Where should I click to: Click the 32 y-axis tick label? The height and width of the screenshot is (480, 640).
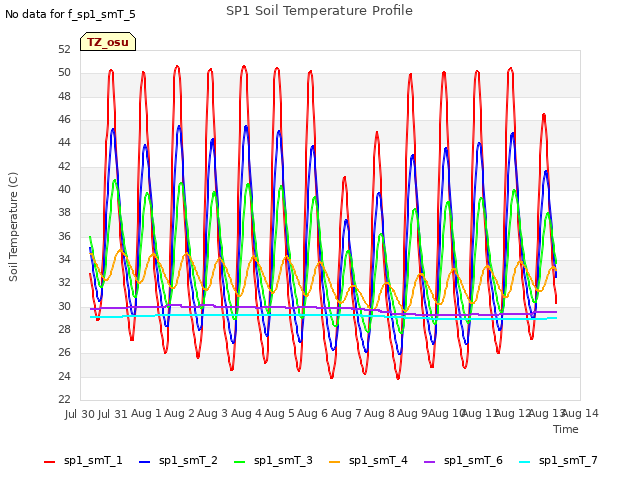[64, 282]
